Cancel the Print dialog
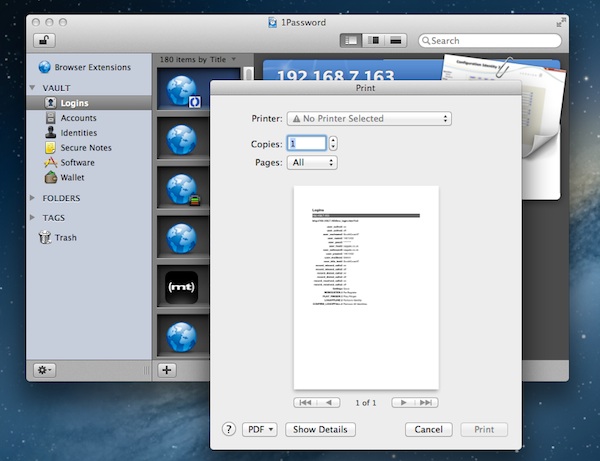Image resolution: width=600 pixels, height=461 pixels. click(x=429, y=430)
